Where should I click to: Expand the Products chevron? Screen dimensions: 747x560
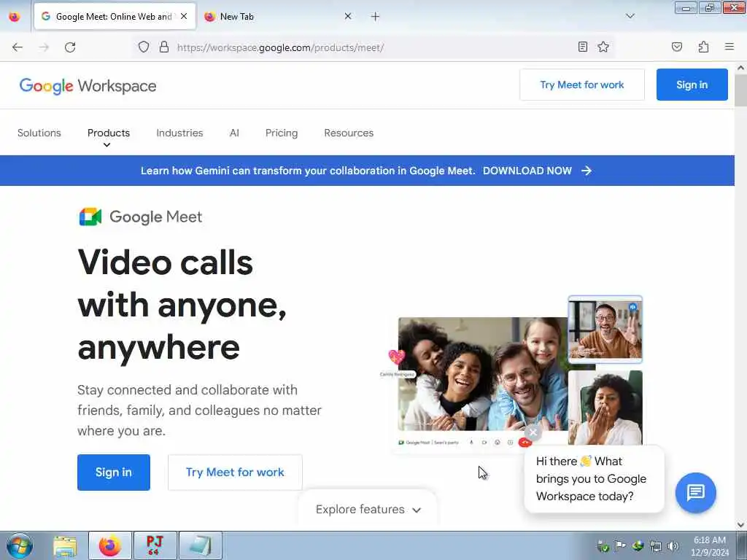(x=107, y=145)
